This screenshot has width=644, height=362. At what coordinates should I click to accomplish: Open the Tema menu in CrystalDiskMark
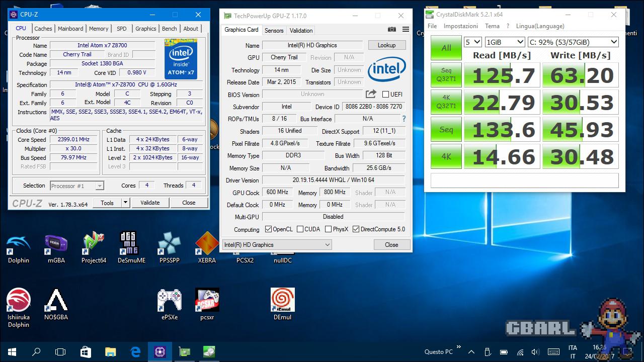(x=492, y=26)
